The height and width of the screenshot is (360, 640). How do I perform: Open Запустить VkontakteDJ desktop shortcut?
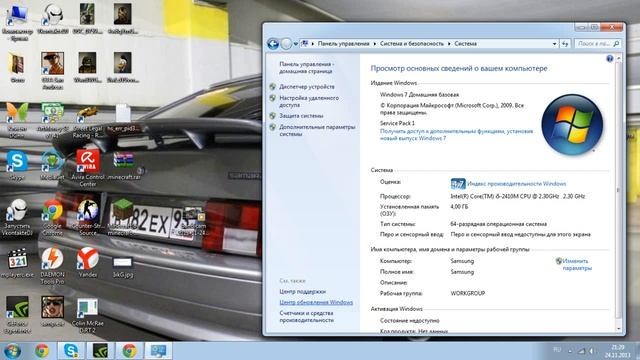pos(17,217)
